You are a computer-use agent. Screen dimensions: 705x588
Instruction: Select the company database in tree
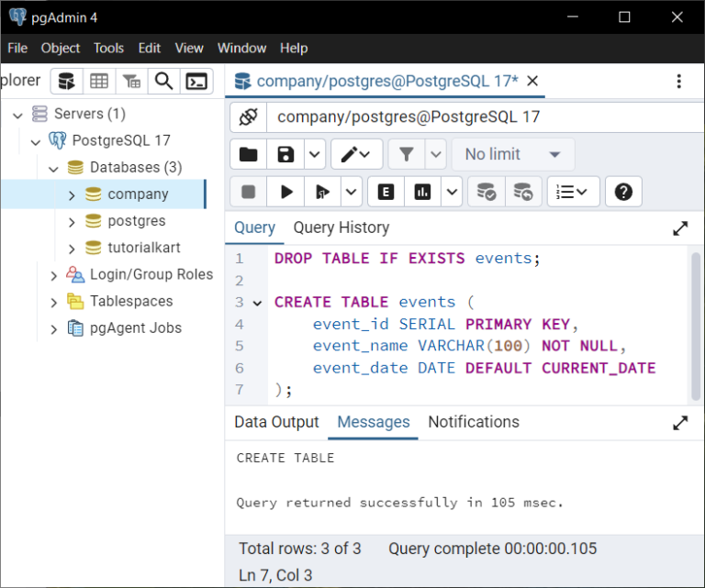pos(138,194)
